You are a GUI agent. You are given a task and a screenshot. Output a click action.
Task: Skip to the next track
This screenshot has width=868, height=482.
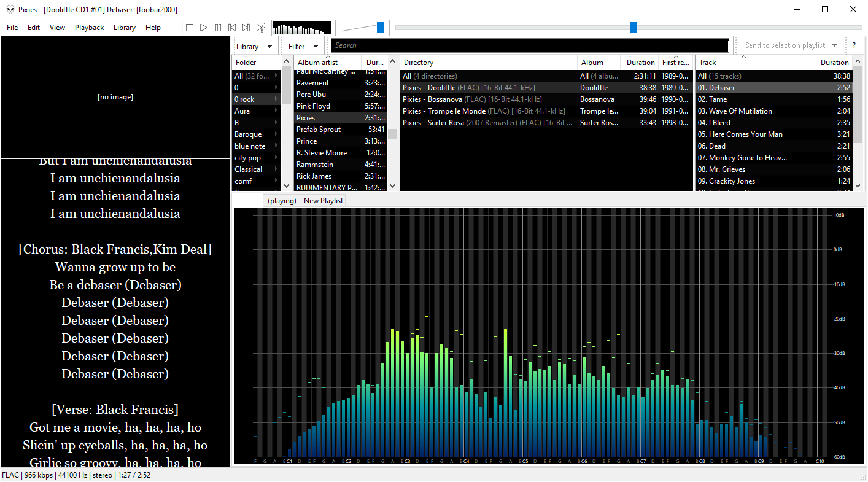coord(246,28)
